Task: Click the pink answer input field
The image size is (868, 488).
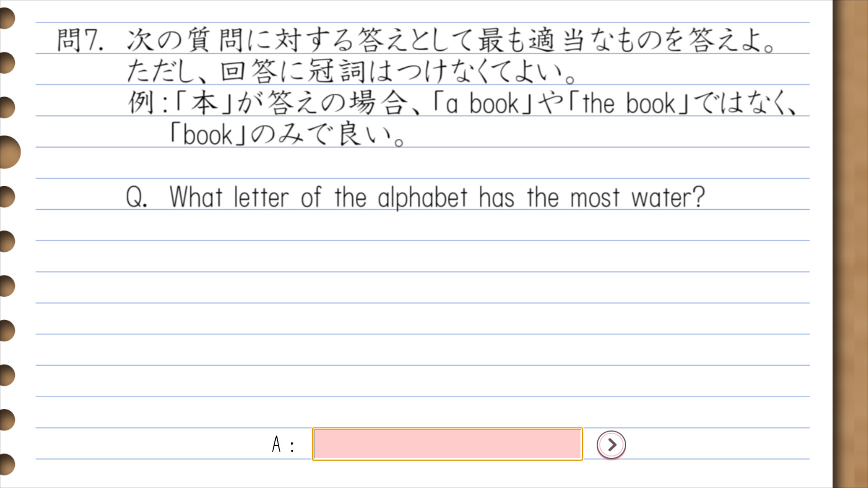Action: (x=447, y=444)
